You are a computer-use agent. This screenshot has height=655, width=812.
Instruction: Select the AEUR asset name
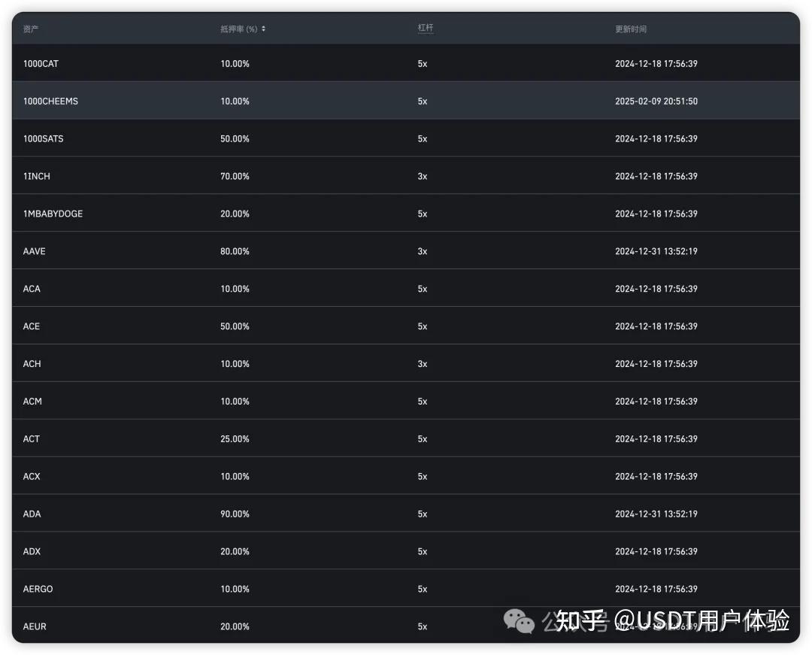coord(35,627)
